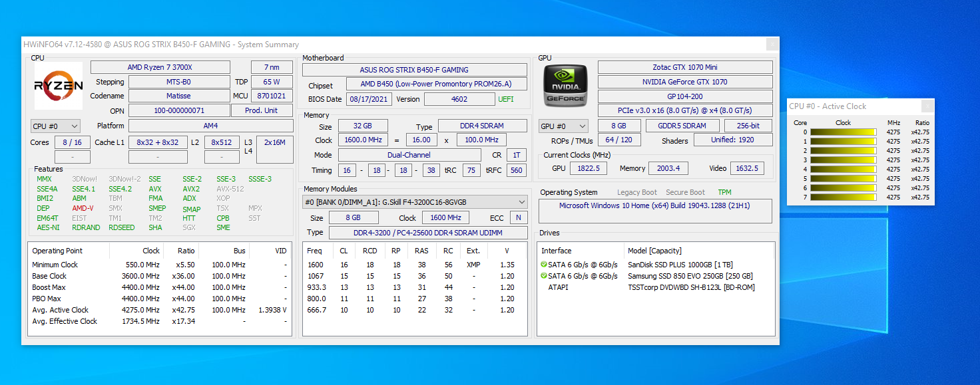Screen dimensions: 980x385
Task: Click the Video clock value 1632.5
Action: click(x=747, y=168)
